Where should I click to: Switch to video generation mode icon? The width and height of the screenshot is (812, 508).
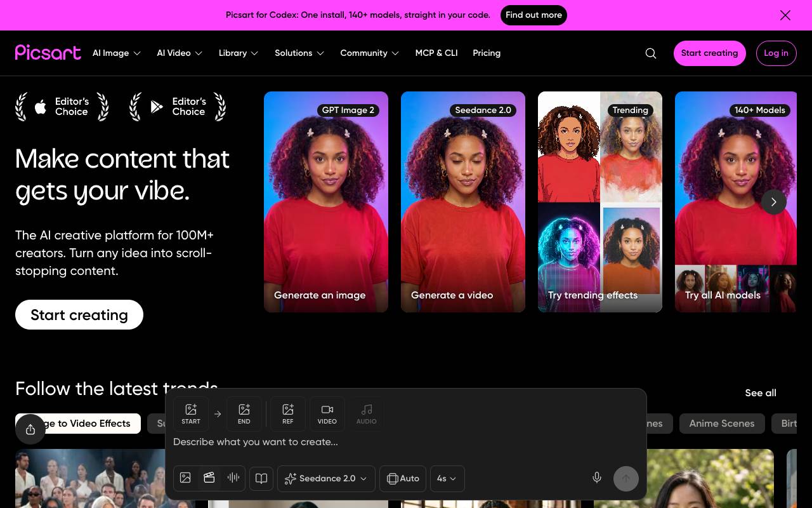tap(209, 478)
